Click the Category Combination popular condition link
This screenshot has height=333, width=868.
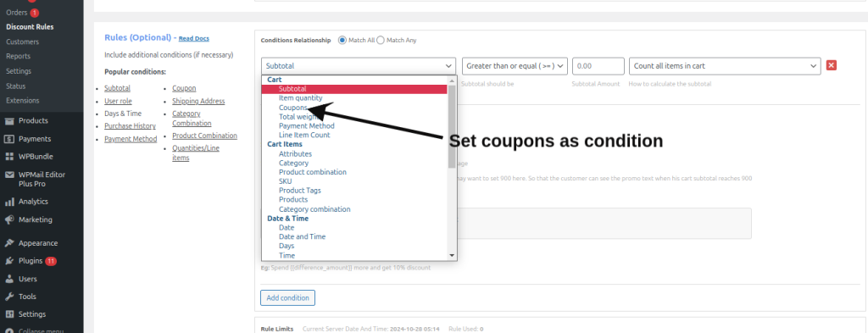[x=192, y=119]
